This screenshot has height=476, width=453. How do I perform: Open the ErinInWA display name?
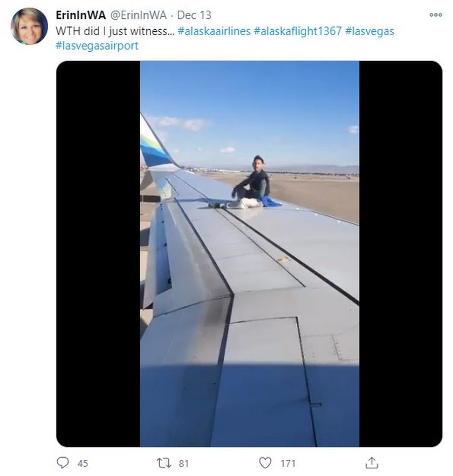pos(81,15)
